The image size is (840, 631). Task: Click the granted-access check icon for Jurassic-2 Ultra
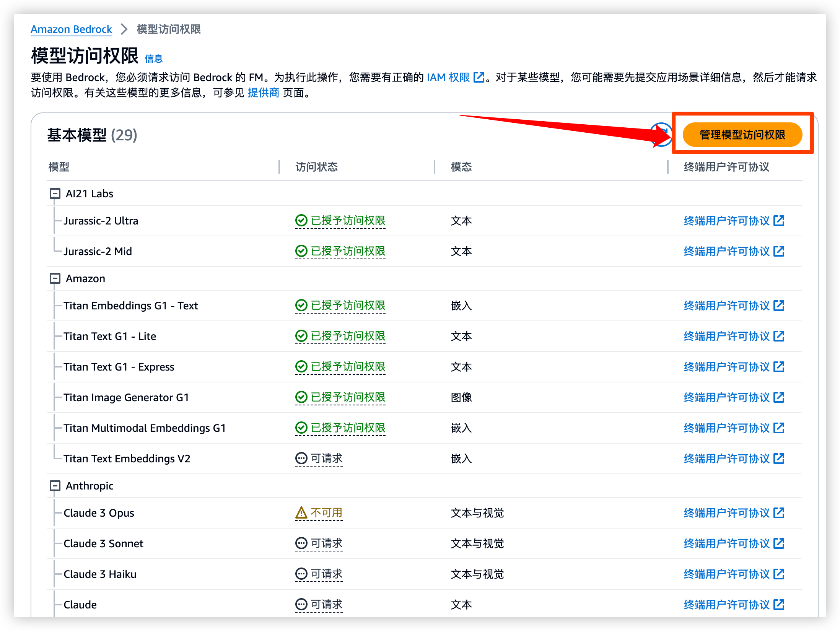click(x=301, y=221)
